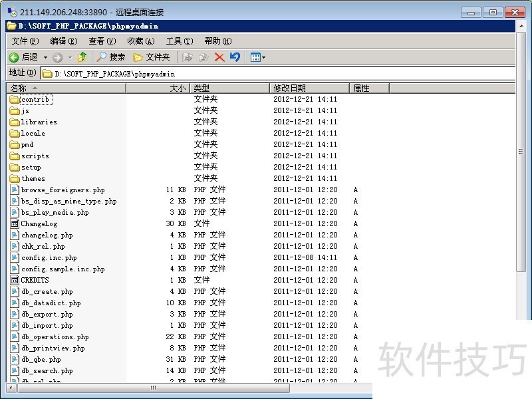
Task: Go up one folder level
Action: (82, 57)
